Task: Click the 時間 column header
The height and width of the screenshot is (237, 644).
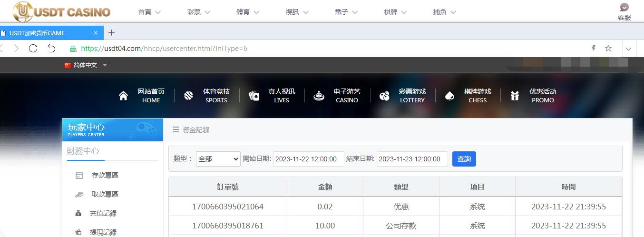Action: (568, 187)
